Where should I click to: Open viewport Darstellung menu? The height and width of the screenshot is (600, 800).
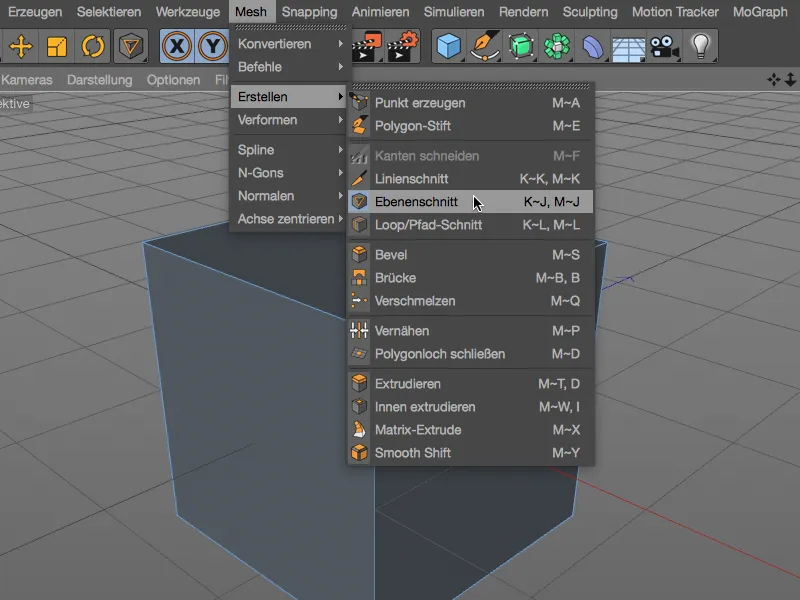[x=99, y=80]
